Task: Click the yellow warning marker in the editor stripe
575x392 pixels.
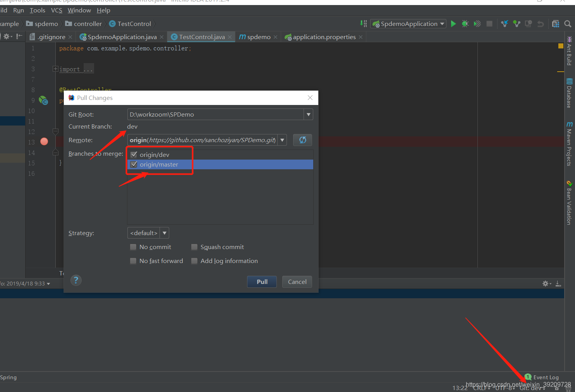Action: (x=561, y=46)
